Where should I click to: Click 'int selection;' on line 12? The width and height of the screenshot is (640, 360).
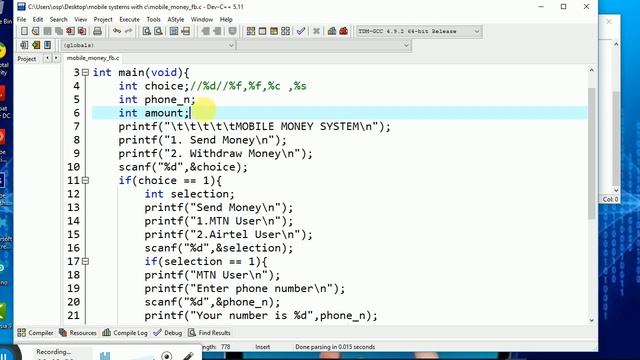point(189,194)
